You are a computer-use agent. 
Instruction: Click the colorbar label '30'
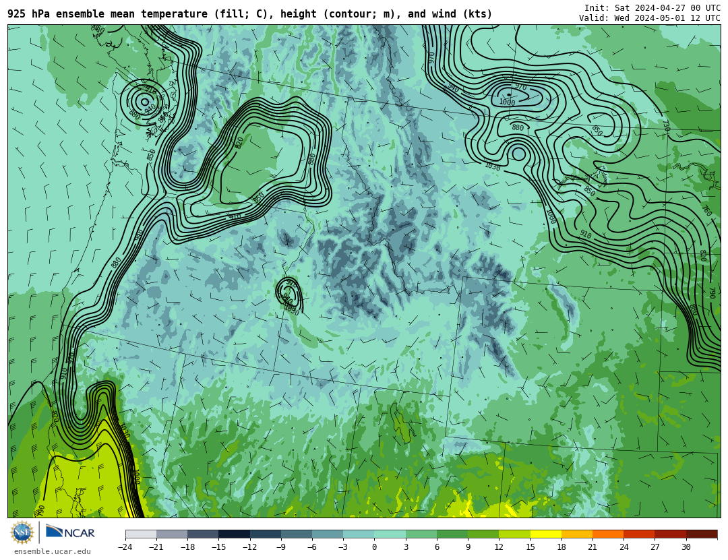686,547
